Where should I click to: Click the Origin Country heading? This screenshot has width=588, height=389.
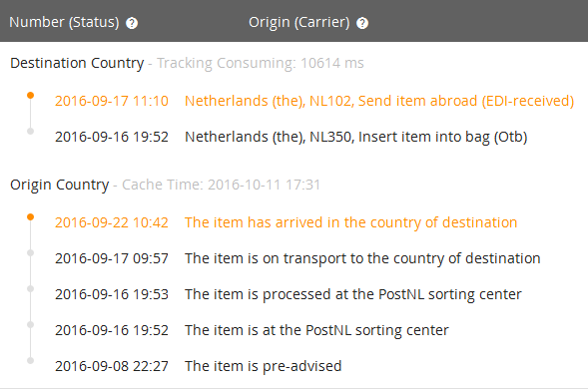tap(59, 185)
